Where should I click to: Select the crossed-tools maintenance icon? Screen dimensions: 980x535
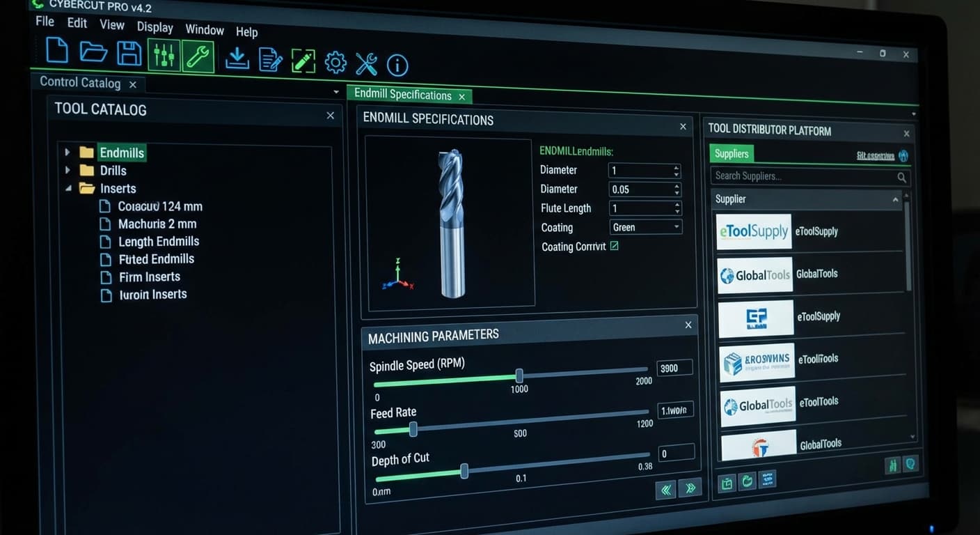tap(366, 64)
